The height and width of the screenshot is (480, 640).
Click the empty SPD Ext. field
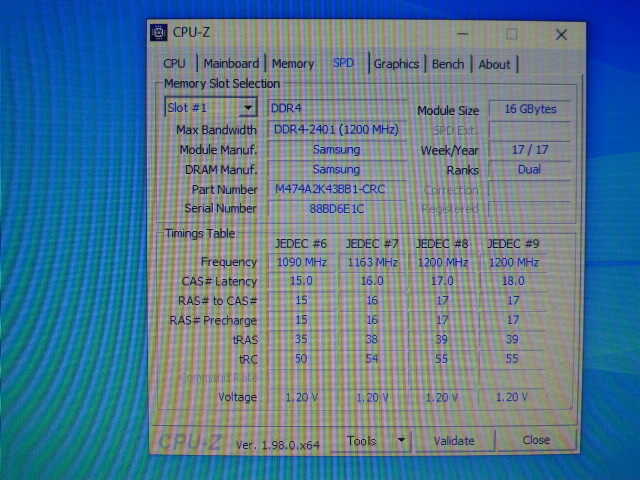[x=530, y=130]
